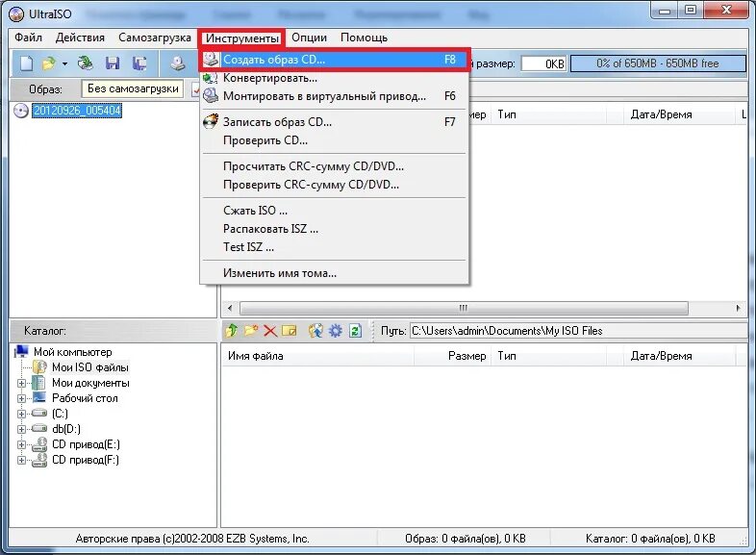The image size is (756, 555).
Task: Select Рабочий стол in catalog tree
Action: pos(85,398)
